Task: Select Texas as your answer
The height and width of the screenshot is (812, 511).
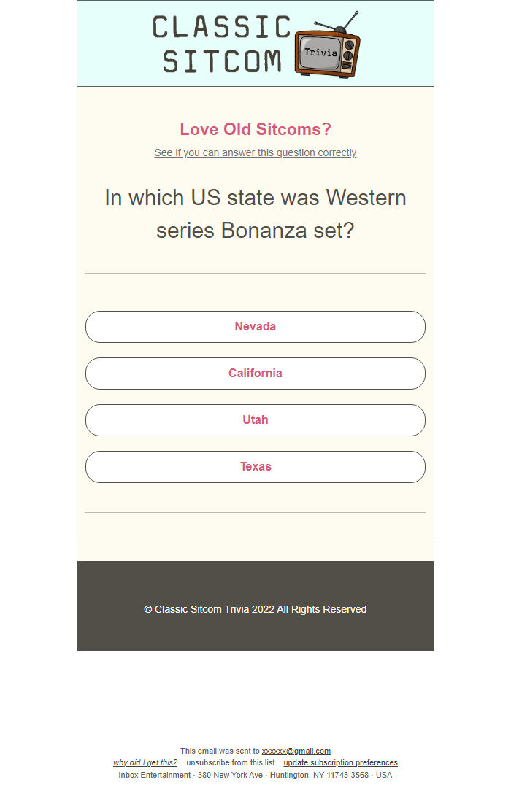Action: [x=255, y=467]
